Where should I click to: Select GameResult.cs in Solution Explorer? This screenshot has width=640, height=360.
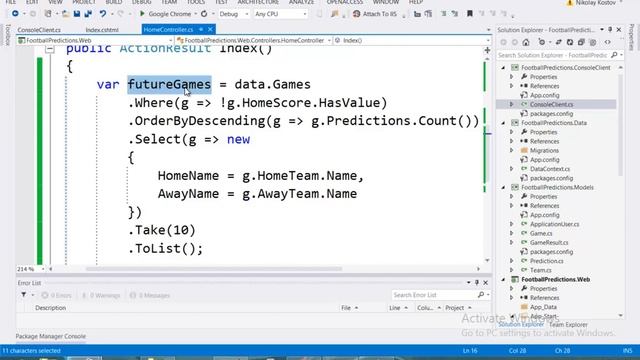click(x=549, y=242)
